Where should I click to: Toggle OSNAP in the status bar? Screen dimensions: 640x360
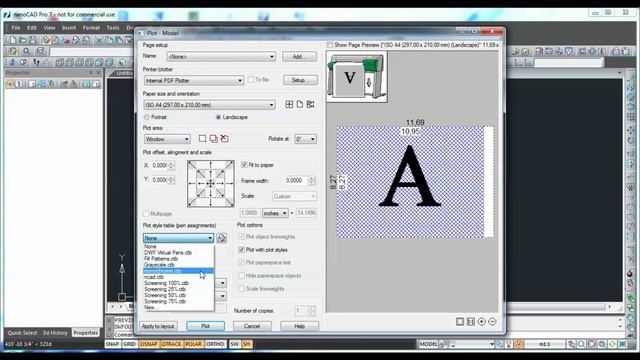149,344
